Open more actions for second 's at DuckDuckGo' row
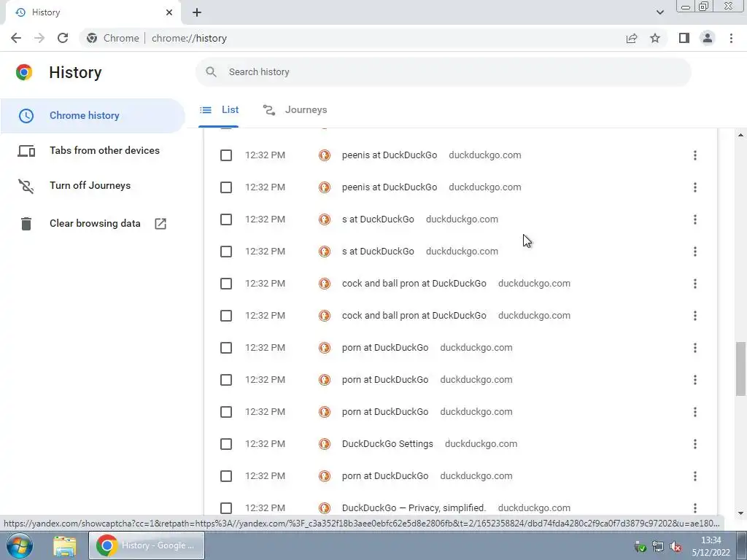 (695, 252)
